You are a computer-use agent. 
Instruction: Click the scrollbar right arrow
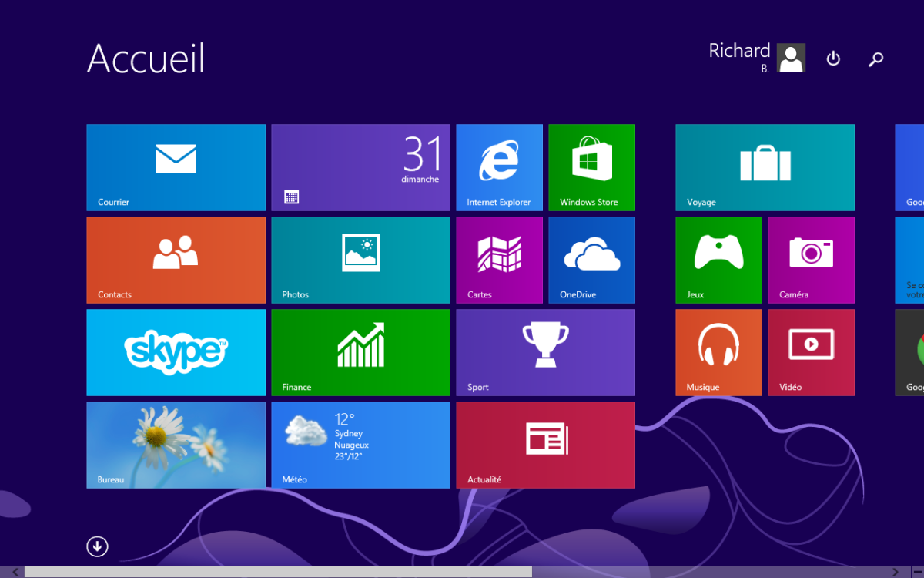(x=896, y=572)
